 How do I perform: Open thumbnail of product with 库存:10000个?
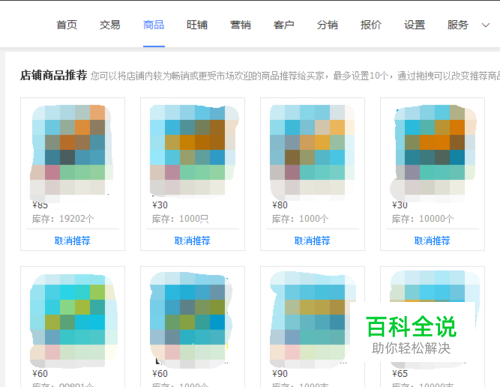pyautogui.click(x=433, y=152)
